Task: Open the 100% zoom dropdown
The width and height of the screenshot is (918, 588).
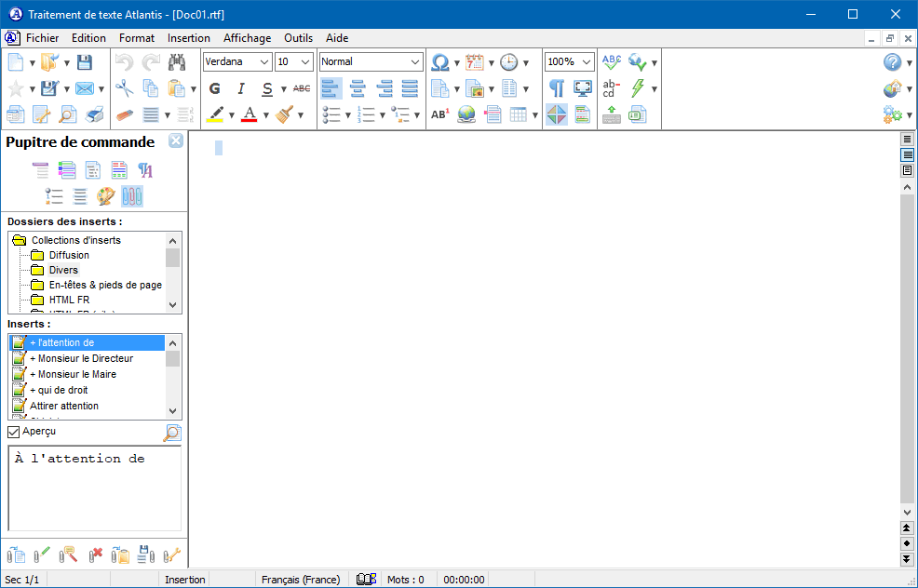Action: pyautogui.click(x=587, y=62)
